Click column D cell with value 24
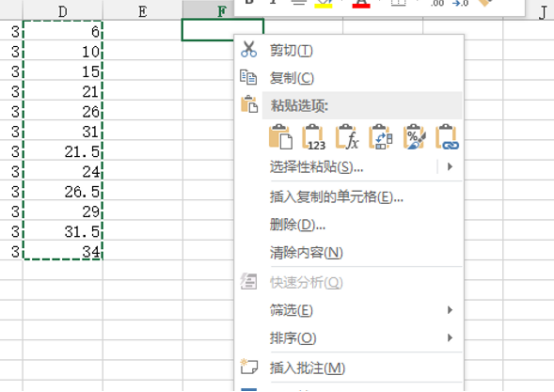The image size is (554, 392). tap(63, 171)
